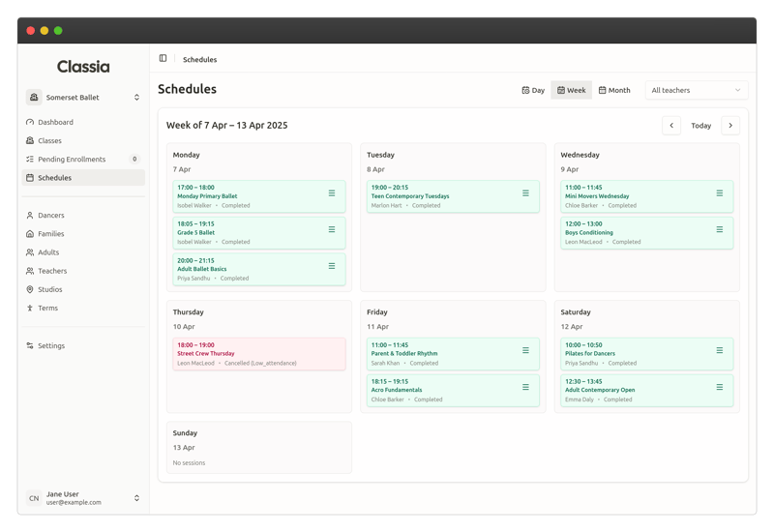Click the CN user avatar
Screen dimensions: 774x532
(x=34, y=498)
